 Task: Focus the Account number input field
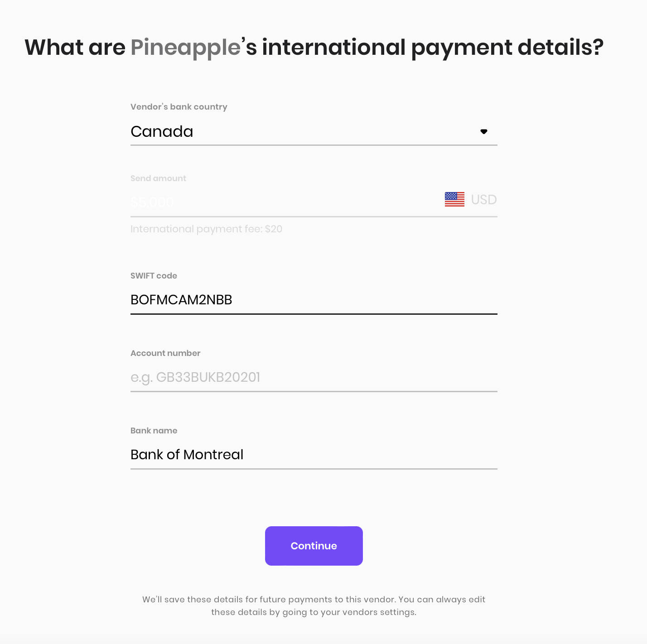pyautogui.click(x=314, y=377)
